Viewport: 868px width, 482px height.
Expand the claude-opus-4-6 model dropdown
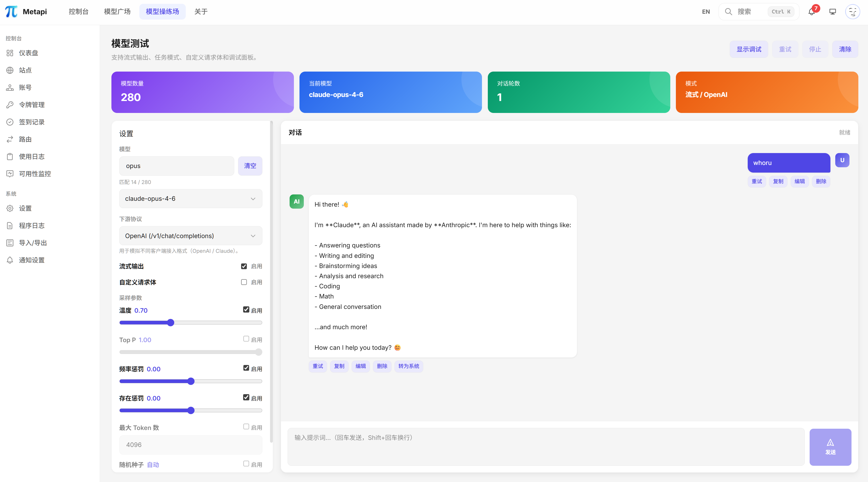click(191, 198)
